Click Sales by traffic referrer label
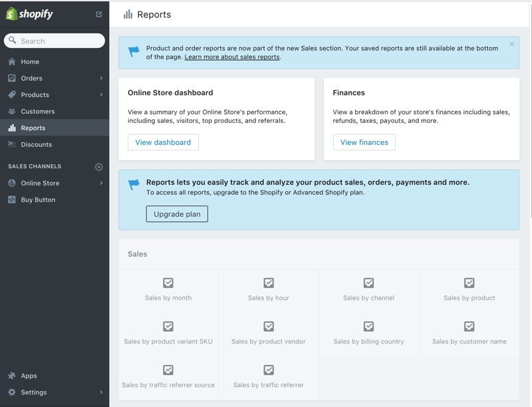This screenshot has height=407, width=532. point(269,385)
